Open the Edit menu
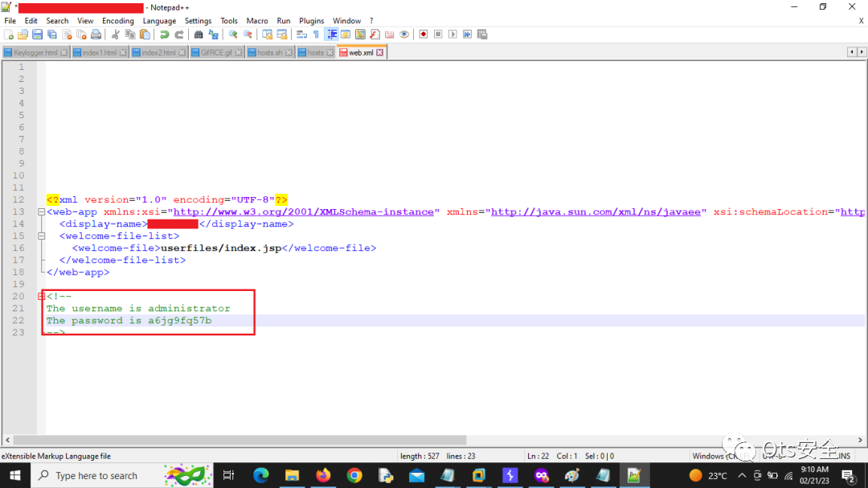Screen dimensions: 868x488 tap(31, 20)
